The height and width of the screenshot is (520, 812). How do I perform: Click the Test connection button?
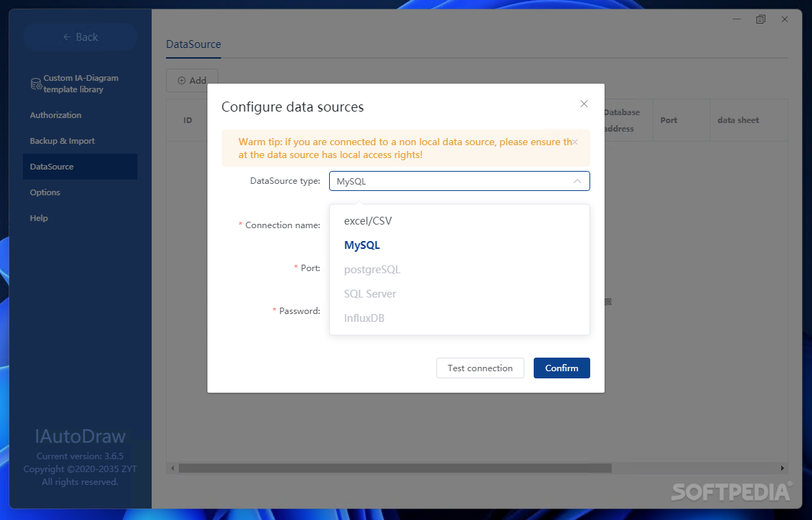point(480,368)
